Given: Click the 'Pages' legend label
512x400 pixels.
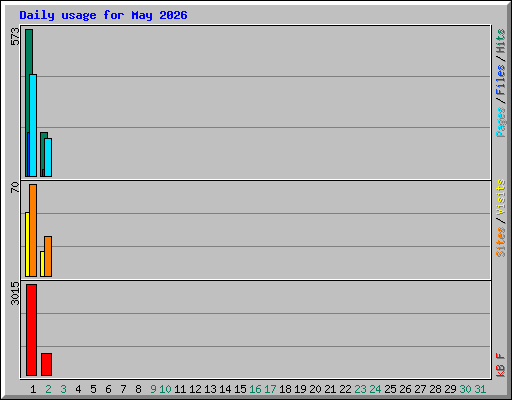Looking at the screenshot, I should click(x=500, y=122).
